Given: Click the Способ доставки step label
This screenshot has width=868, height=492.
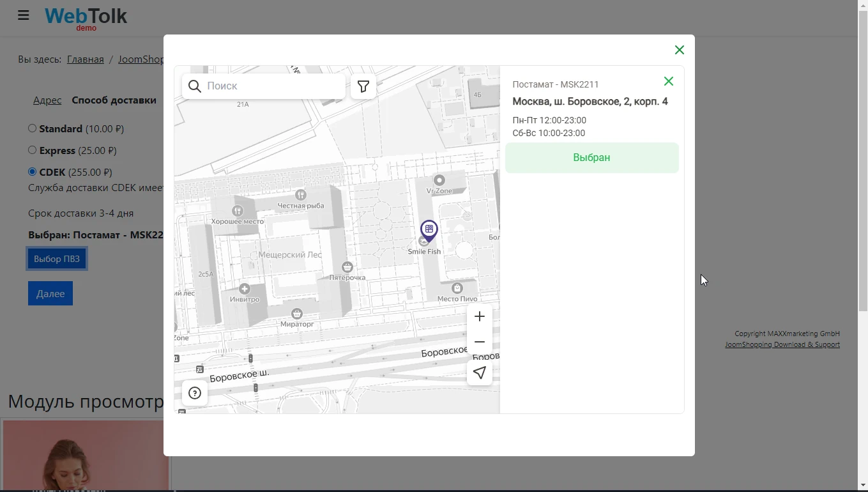Looking at the screenshot, I should coord(114,100).
